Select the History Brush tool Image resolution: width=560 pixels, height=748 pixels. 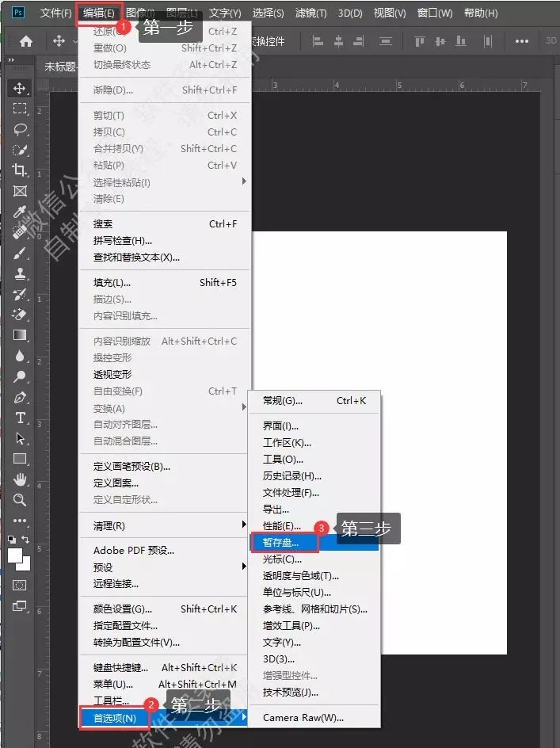[20, 294]
